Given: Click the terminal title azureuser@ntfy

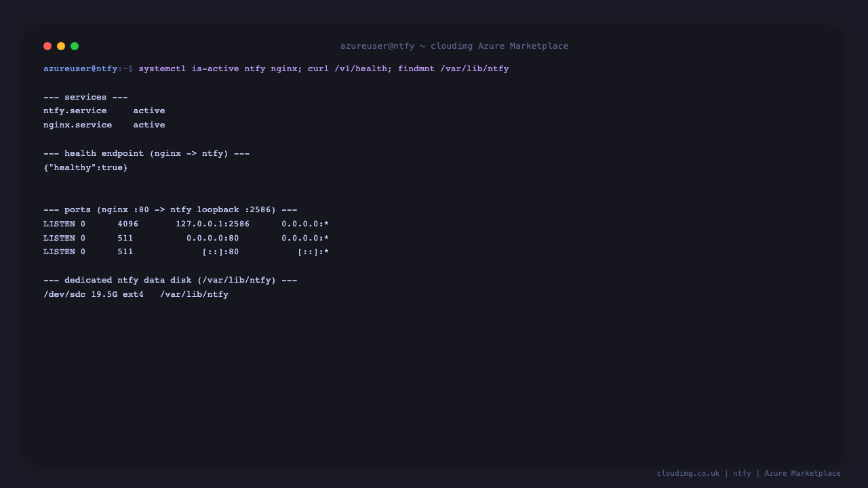Looking at the screenshot, I should (x=377, y=46).
